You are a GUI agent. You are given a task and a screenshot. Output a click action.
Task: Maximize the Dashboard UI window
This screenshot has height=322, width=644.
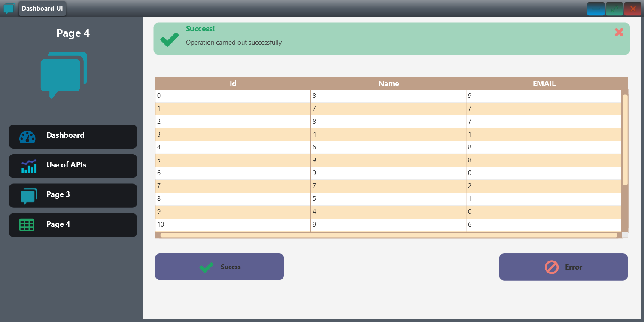[x=614, y=9]
